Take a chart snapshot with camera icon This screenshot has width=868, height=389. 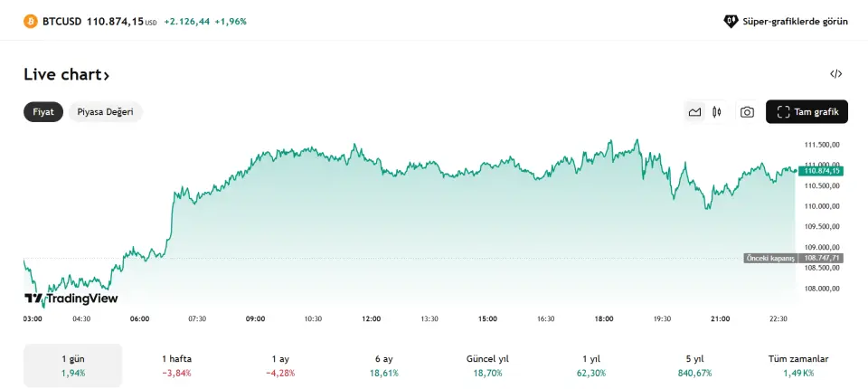click(747, 112)
